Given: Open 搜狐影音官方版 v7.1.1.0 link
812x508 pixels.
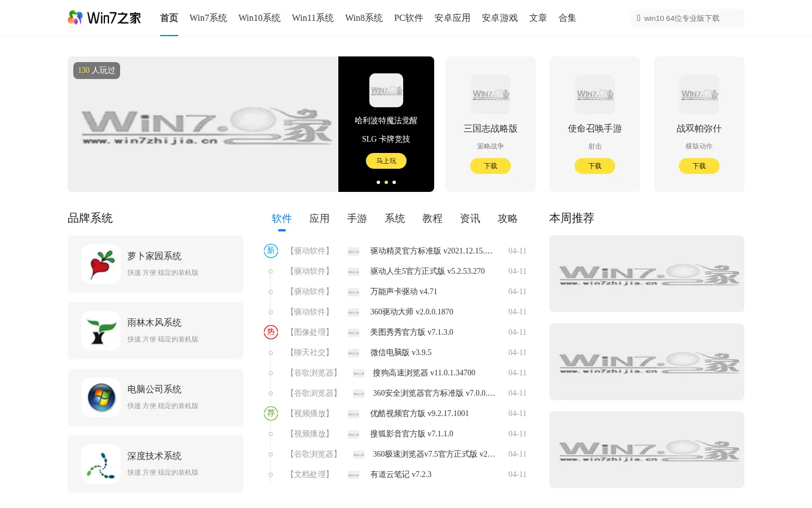Looking at the screenshot, I should pyautogui.click(x=412, y=433).
